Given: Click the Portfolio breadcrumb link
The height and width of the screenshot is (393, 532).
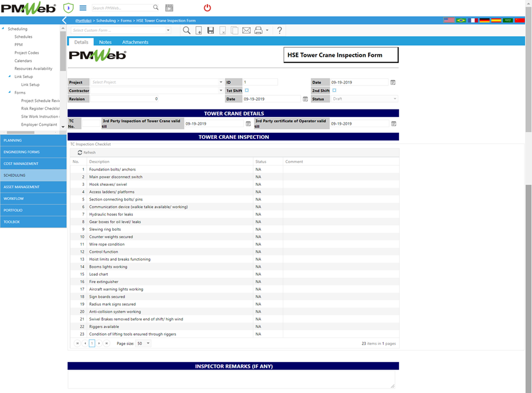Looking at the screenshot, I should (x=83, y=21).
